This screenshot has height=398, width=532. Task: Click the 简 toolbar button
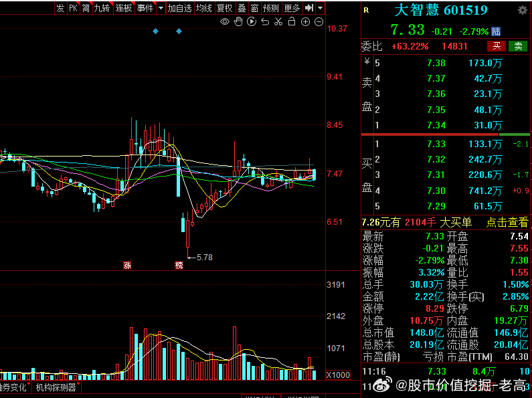pos(86,8)
